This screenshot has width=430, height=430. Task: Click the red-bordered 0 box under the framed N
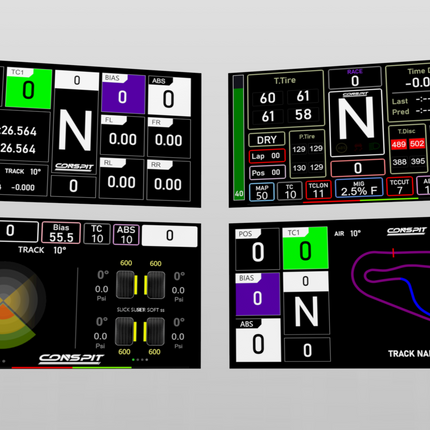click(358, 168)
